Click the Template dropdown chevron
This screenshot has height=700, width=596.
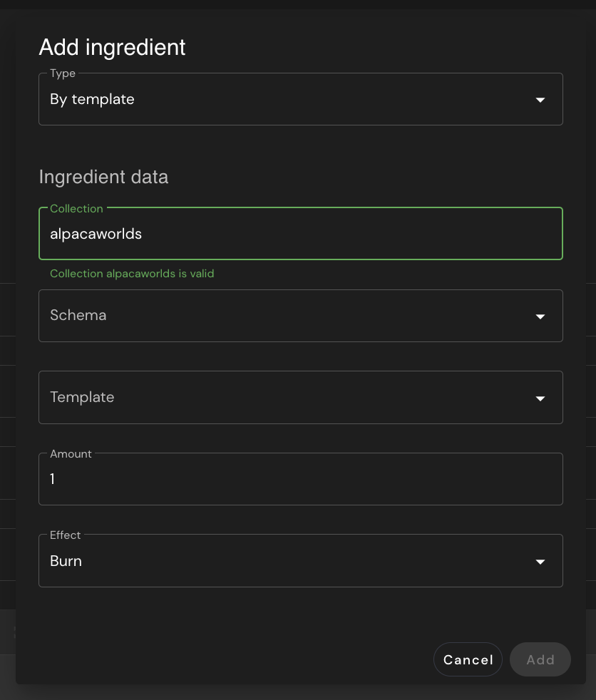[x=540, y=398]
